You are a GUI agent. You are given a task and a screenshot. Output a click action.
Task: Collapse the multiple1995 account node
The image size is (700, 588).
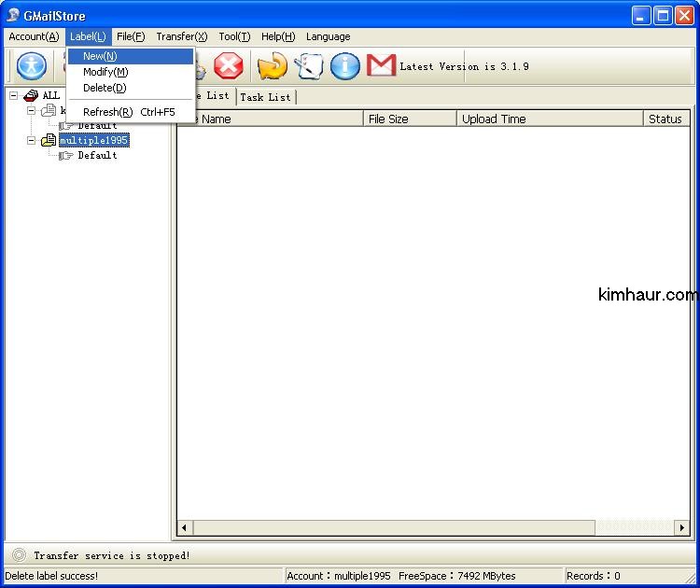click(31, 141)
